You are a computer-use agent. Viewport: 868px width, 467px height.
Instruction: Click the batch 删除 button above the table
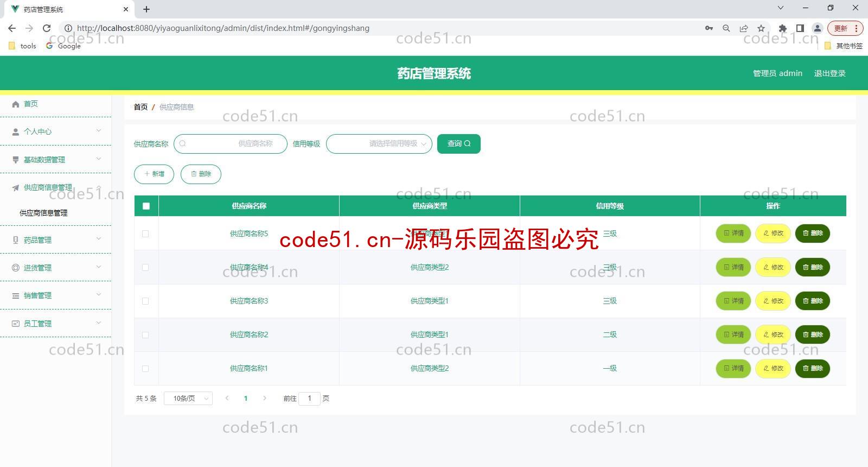[x=201, y=174]
